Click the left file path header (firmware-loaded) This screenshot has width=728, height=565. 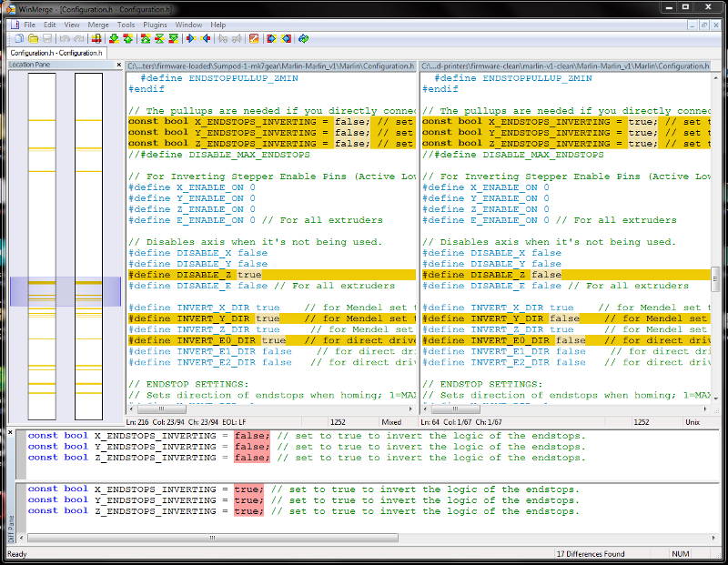click(271, 66)
